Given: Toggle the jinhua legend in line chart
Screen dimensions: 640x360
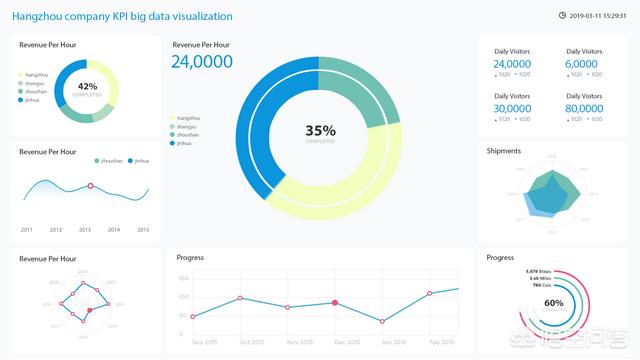Looking at the screenshot, I should point(138,161).
